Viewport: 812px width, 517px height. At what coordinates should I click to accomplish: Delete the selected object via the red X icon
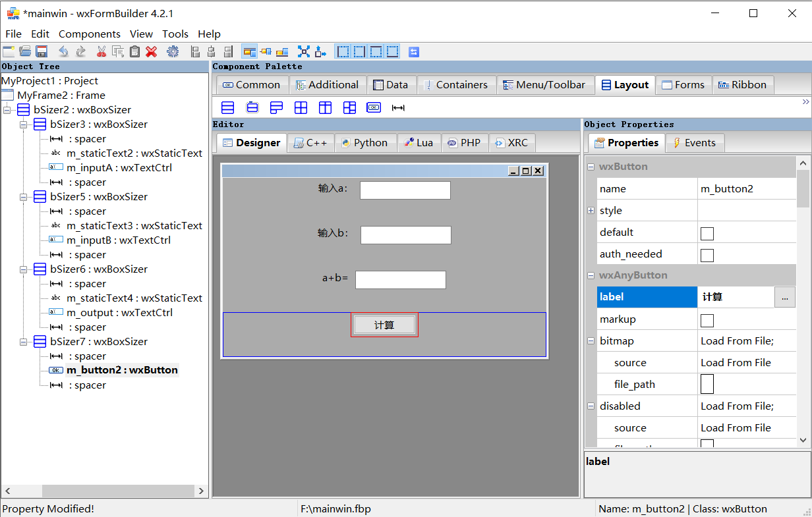click(151, 51)
